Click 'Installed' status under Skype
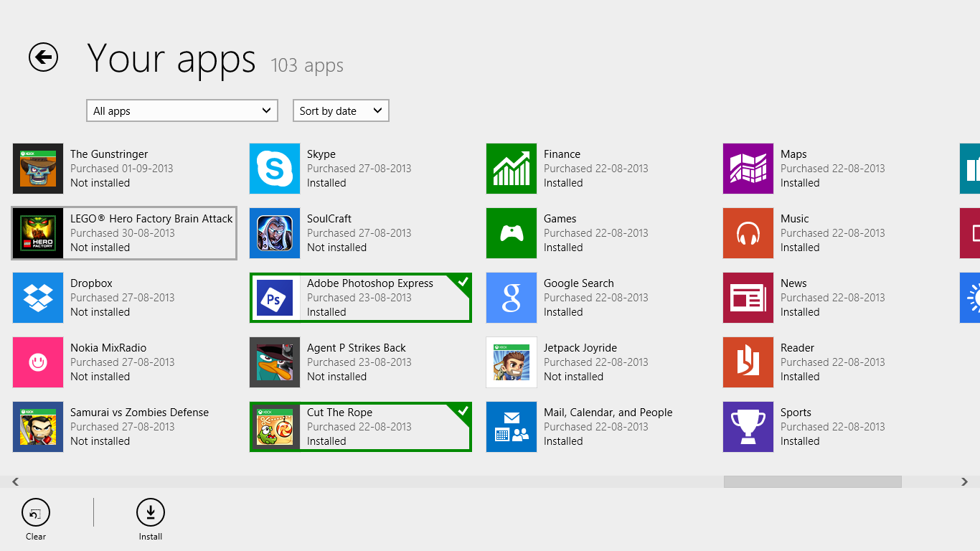Screen dimensions: 980x551 [x=326, y=183]
